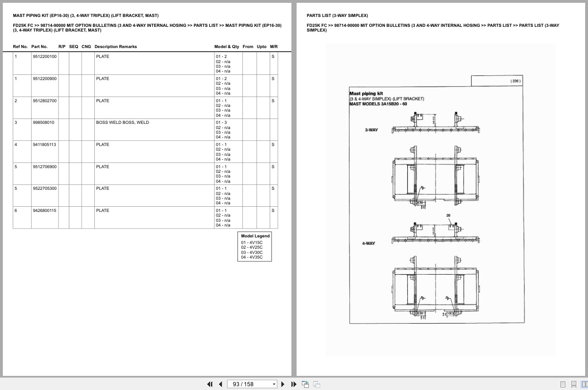Click the From column header

[x=248, y=47]
